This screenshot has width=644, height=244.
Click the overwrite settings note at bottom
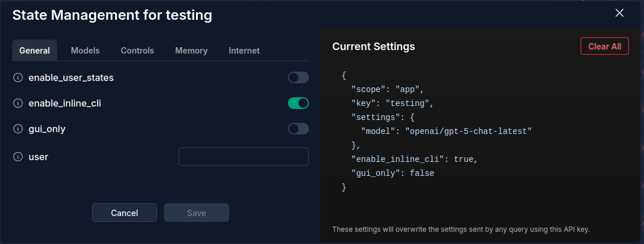pyautogui.click(x=461, y=229)
